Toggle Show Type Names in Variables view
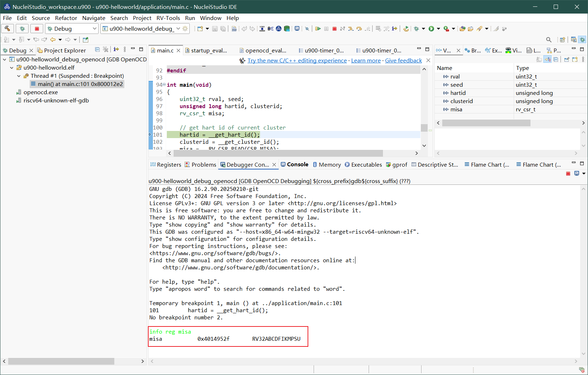 click(x=539, y=60)
